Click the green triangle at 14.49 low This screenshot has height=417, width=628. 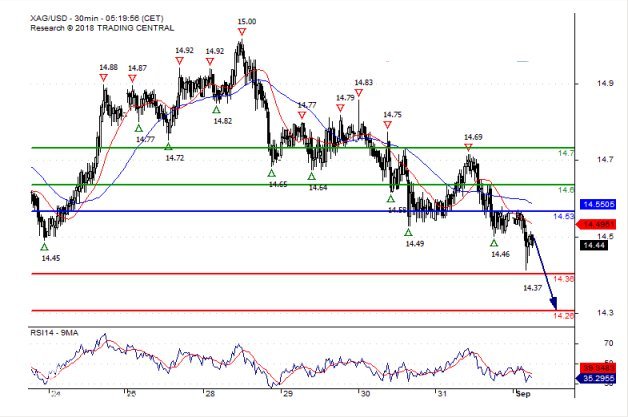point(408,231)
